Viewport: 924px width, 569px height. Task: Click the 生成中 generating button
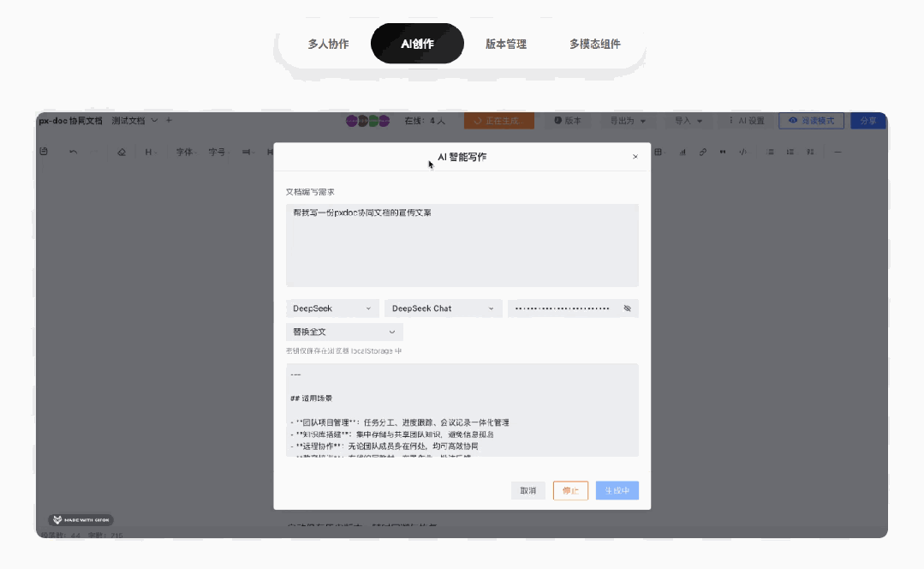pos(617,490)
